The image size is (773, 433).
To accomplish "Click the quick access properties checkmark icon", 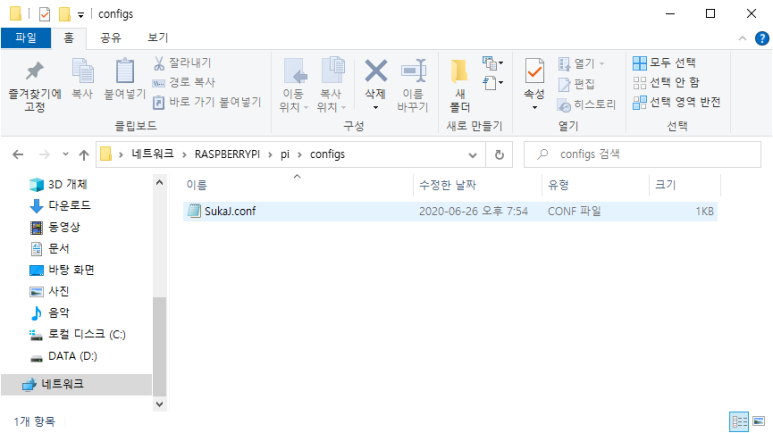I will point(44,14).
